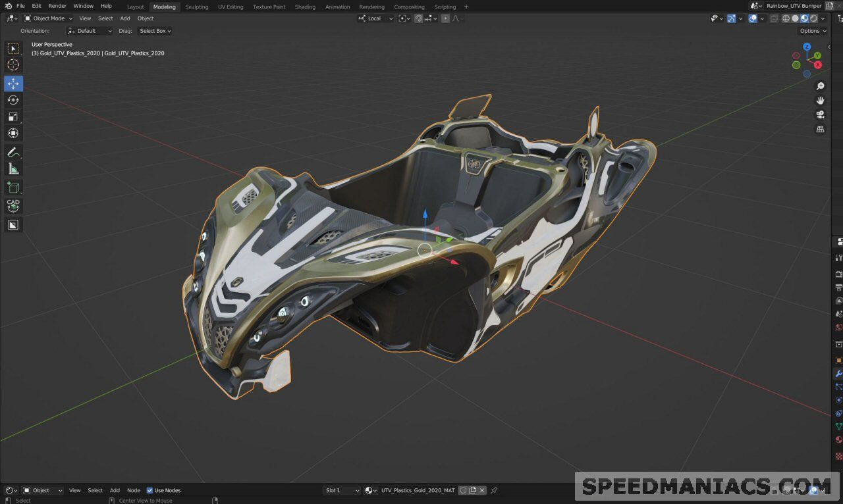
Task: Activate the Scale tool
Action: point(13,116)
